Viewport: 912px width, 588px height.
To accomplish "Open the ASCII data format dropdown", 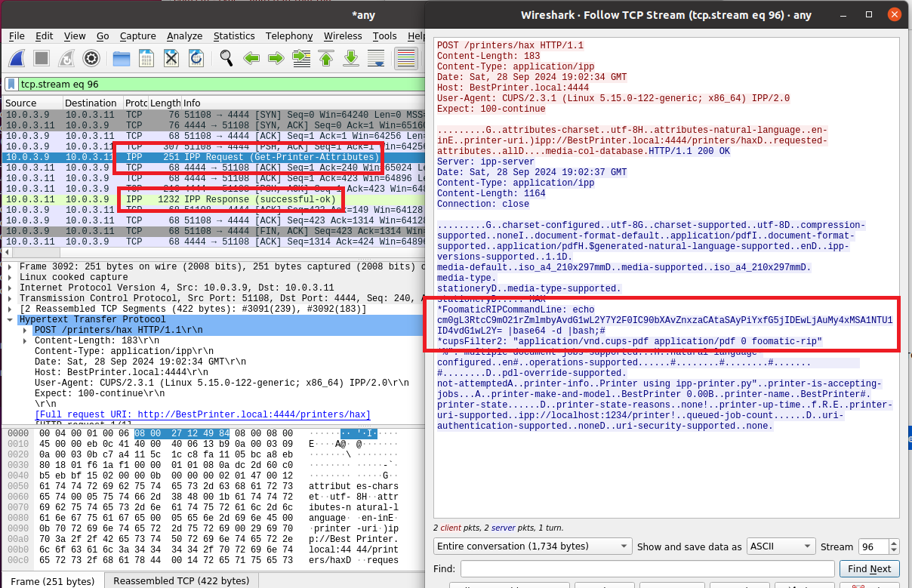I will click(x=781, y=546).
